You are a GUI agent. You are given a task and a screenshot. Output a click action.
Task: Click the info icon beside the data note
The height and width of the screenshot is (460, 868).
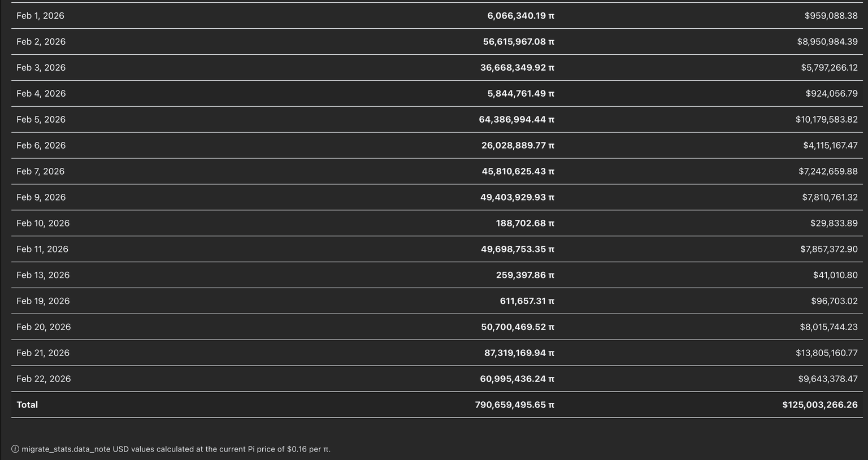point(15,449)
